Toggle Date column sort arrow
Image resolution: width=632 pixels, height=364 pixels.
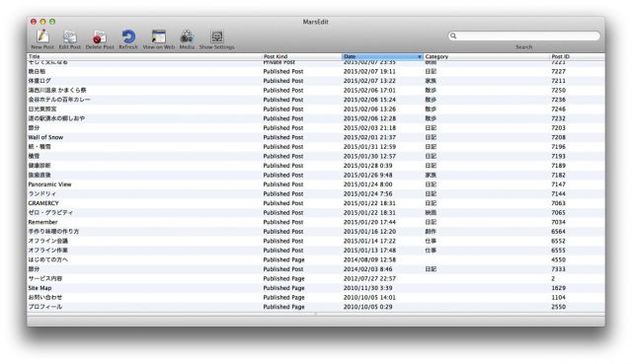tap(419, 57)
